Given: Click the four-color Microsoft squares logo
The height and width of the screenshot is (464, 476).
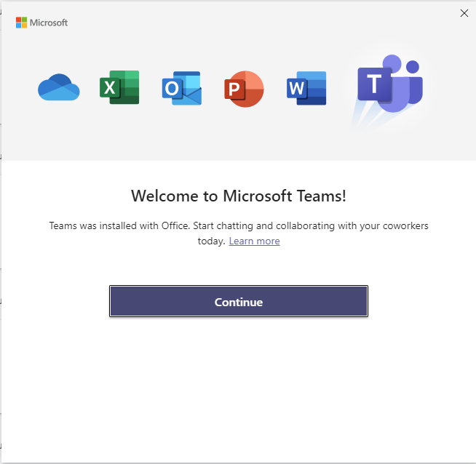Looking at the screenshot, I should 21,23.
